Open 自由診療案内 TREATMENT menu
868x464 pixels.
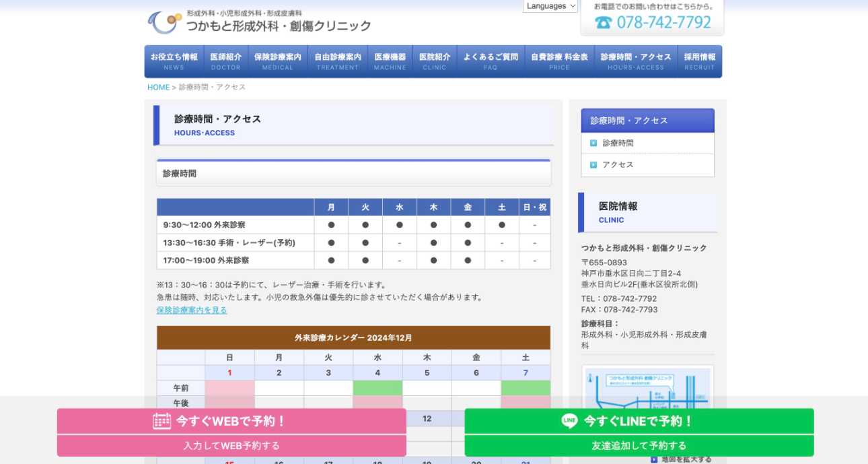(338, 61)
